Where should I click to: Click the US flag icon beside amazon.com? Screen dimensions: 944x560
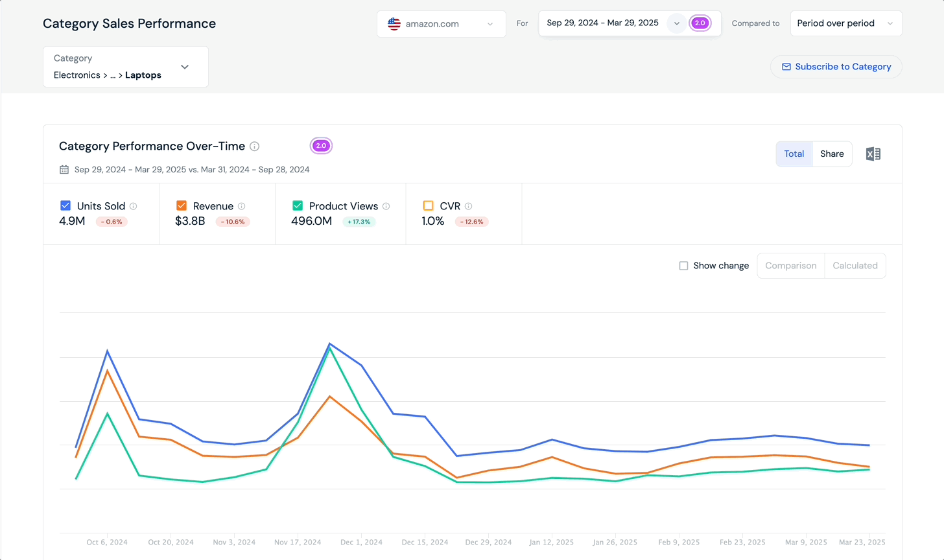(394, 23)
